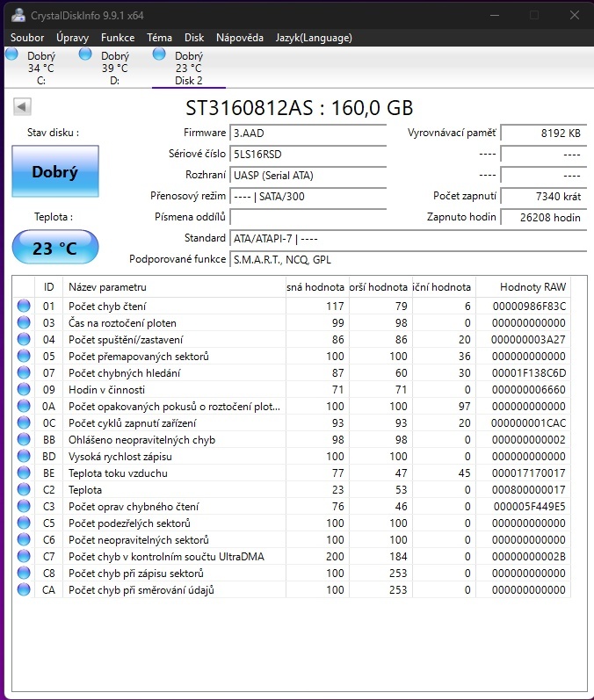The image size is (594, 700).
Task: Click status icon for Počet chyb čtení
Action: click(x=24, y=306)
